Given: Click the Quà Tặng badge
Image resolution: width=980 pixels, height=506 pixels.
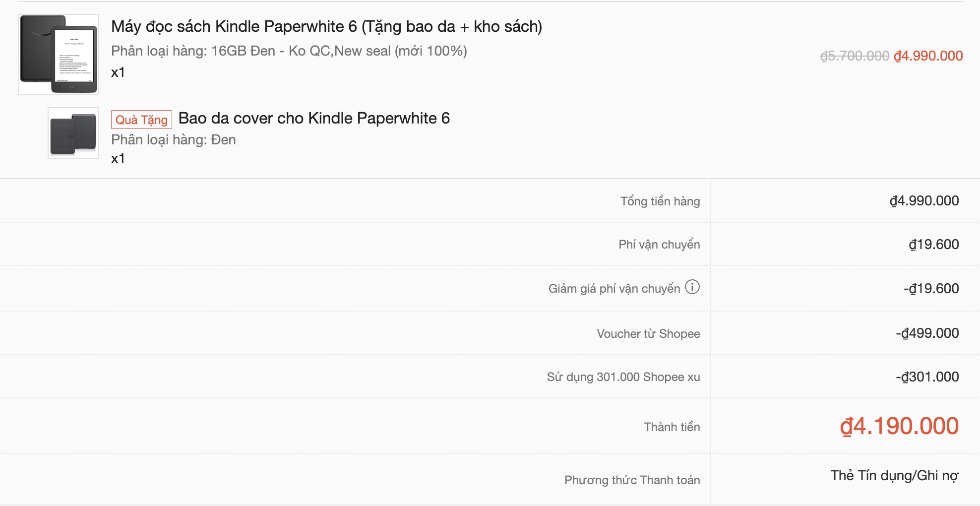Looking at the screenshot, I should (141, 120).
